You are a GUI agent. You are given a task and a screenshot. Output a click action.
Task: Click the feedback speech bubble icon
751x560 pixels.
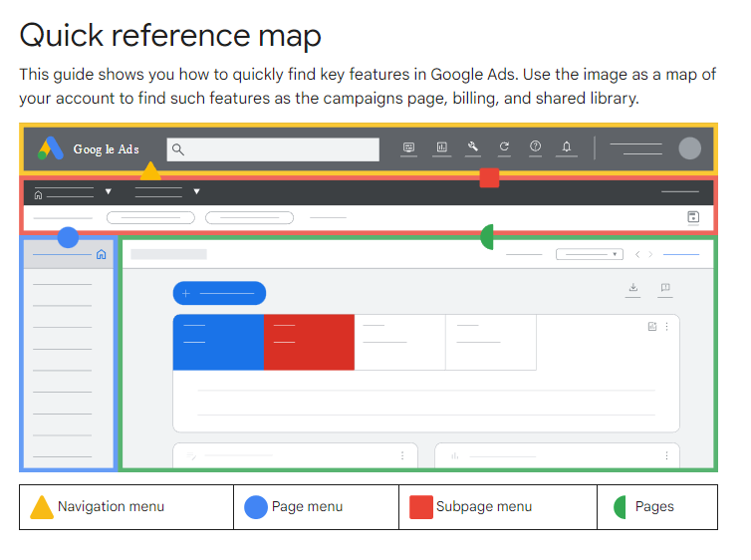coord(665,287)
